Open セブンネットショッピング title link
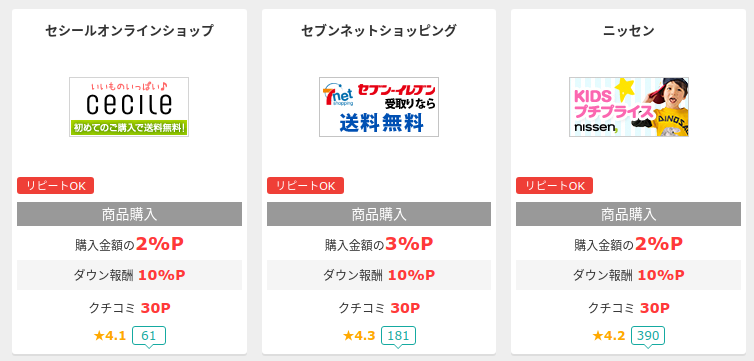This screenshot has height=361, width=754. (x=379, y=31)
